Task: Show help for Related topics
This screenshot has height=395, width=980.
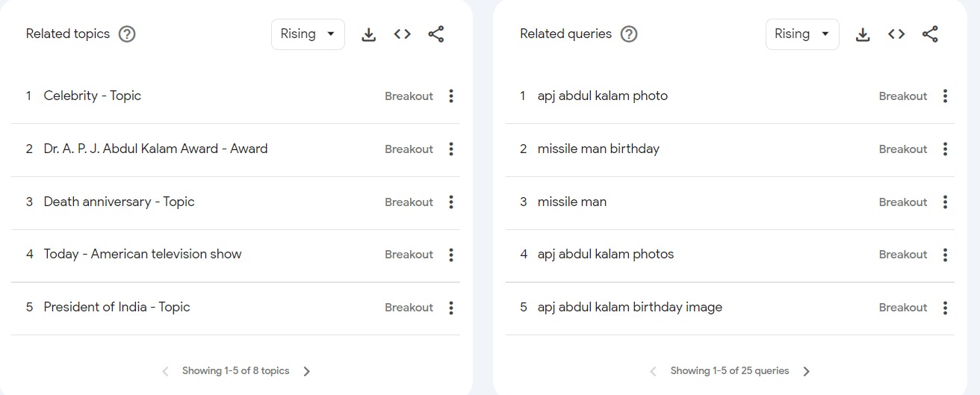Action: tap(128, 34)
